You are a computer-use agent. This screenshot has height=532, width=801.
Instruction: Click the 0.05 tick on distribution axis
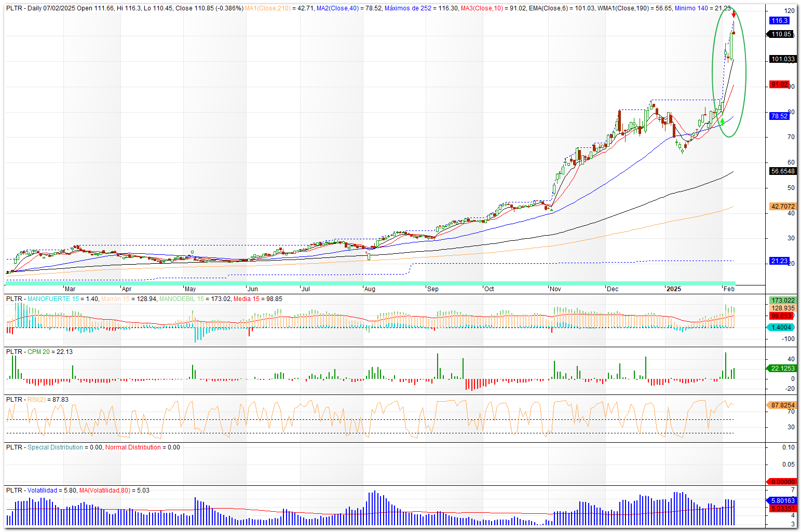tap(789, 465)
